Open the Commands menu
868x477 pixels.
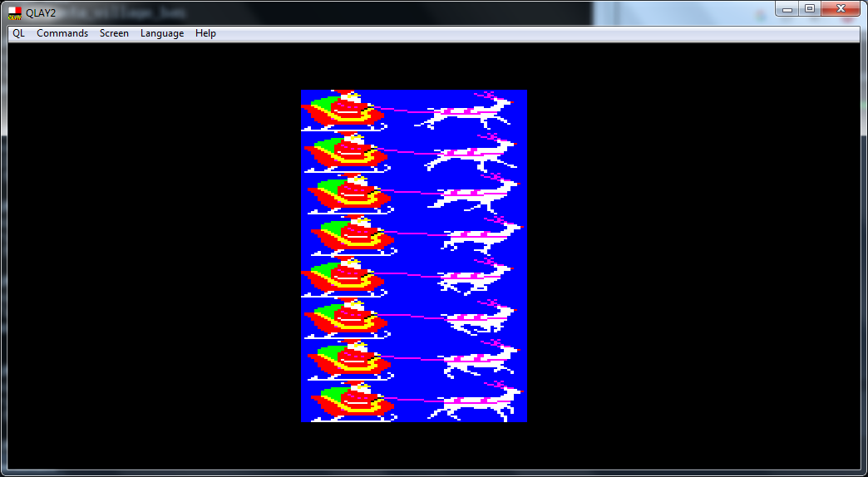click(62, 33)
